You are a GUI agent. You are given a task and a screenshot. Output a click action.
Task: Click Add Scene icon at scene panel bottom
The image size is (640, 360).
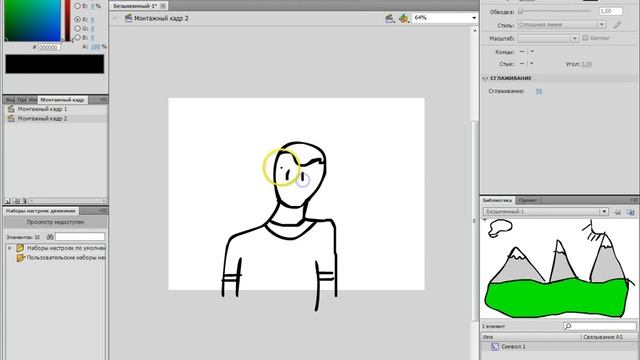click(7, 201)
